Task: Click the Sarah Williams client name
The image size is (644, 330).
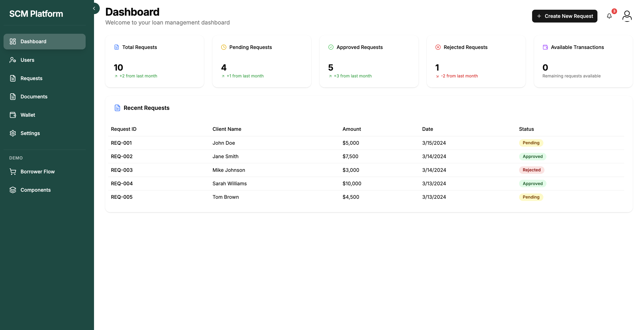Action: tap(230, 184)
